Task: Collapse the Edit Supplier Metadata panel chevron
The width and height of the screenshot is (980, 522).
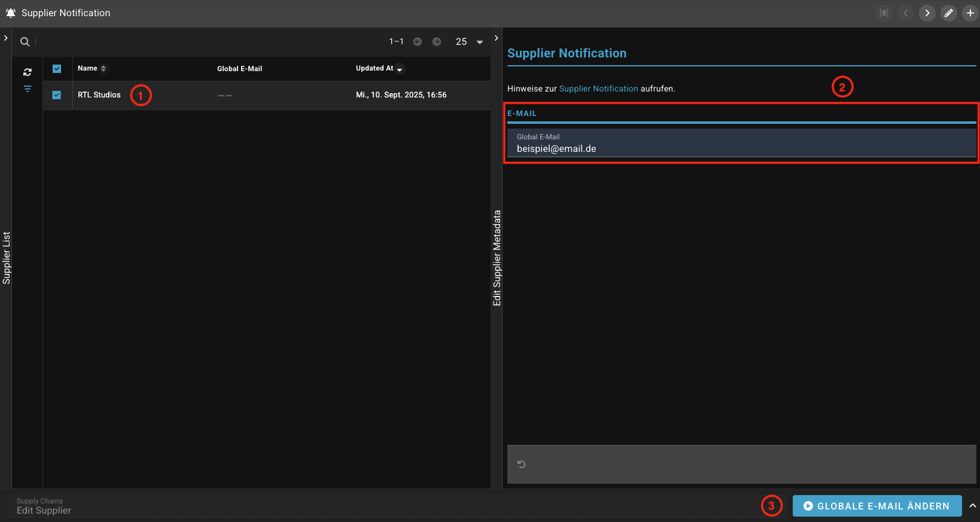Action: click(496, 38)
